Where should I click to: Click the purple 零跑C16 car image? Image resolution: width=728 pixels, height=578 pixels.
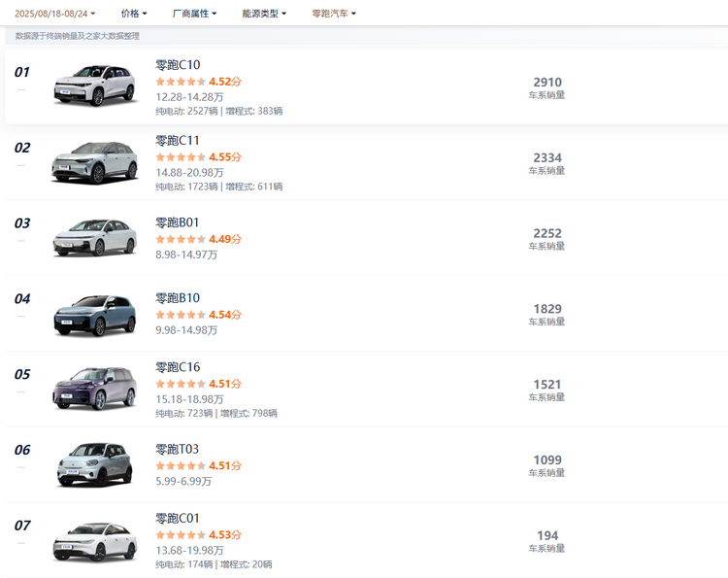[x=94, y=389]
